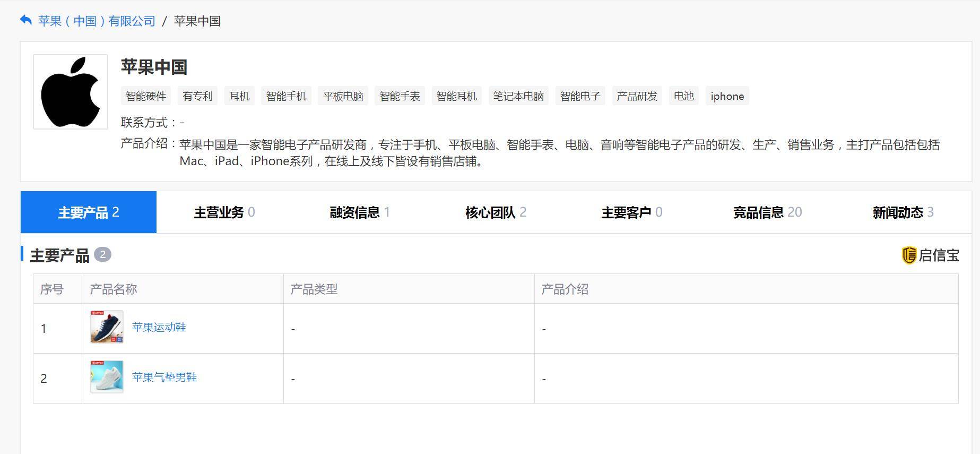Select the 笔记本电脑 tag

(518, 96)
